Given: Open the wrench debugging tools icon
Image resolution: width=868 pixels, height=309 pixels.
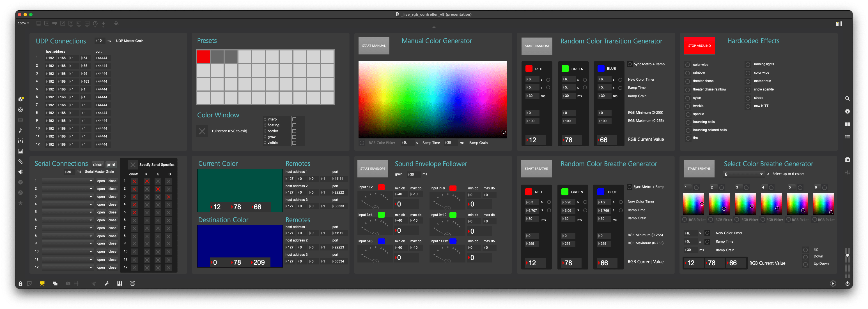Looking at the screenshot, I should tap(107, 284).
